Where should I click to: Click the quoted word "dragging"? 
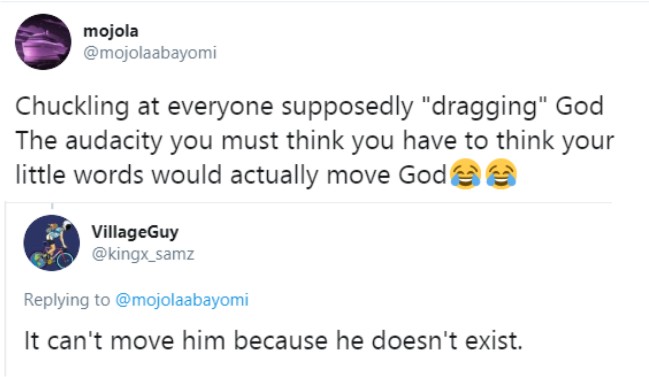tap(485, 107)
